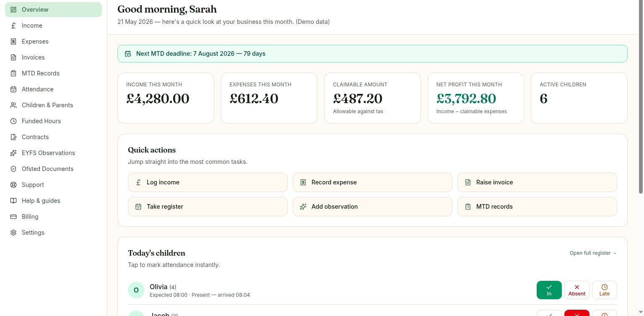
Task: Click the £487.20 claimable amount
Action: (x=358, y=98)
